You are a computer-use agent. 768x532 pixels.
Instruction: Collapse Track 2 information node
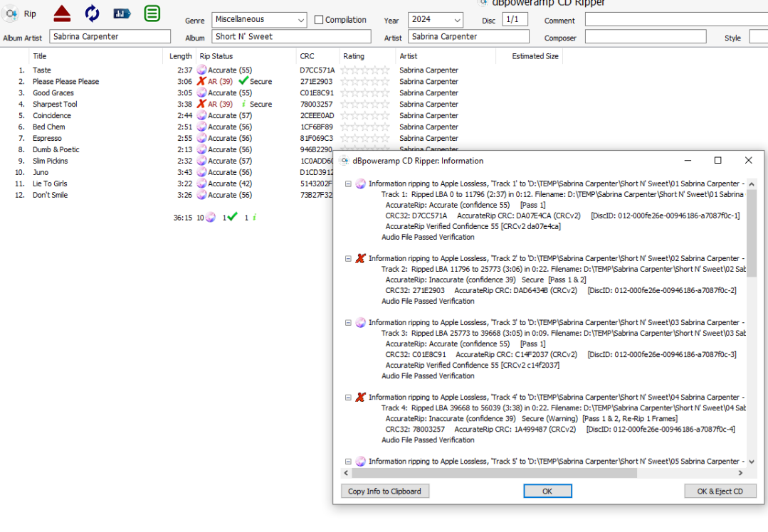(348, 259)
